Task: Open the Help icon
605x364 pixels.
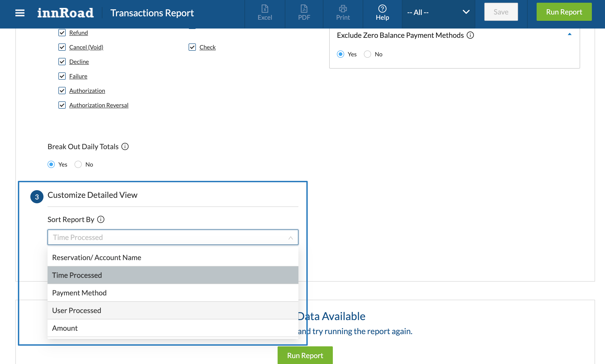Action: pyautogui.click(x=382, y=13)
